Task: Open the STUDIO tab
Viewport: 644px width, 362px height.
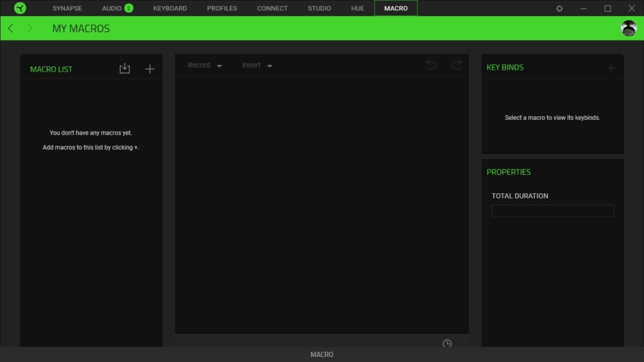Action: coord(319,8)
